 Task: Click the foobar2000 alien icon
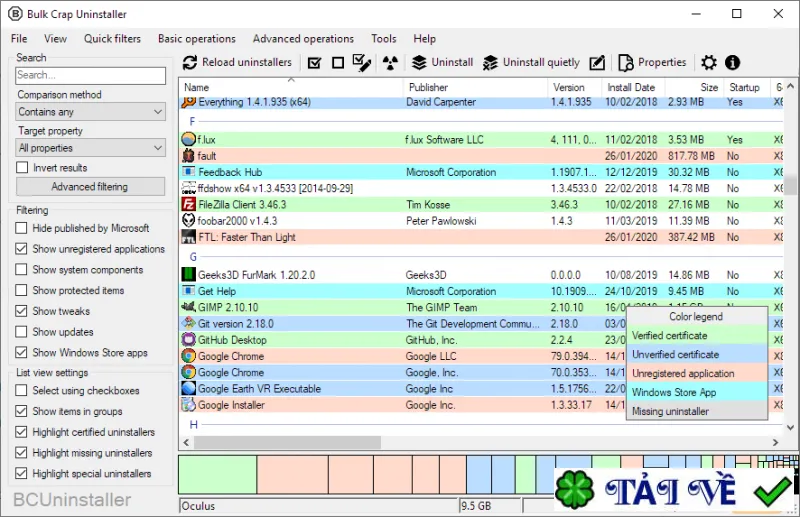click(189, 220)
